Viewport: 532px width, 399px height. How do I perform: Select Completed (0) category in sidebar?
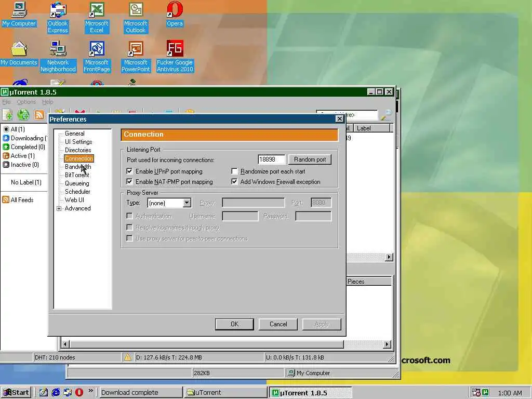click(24, 147)
